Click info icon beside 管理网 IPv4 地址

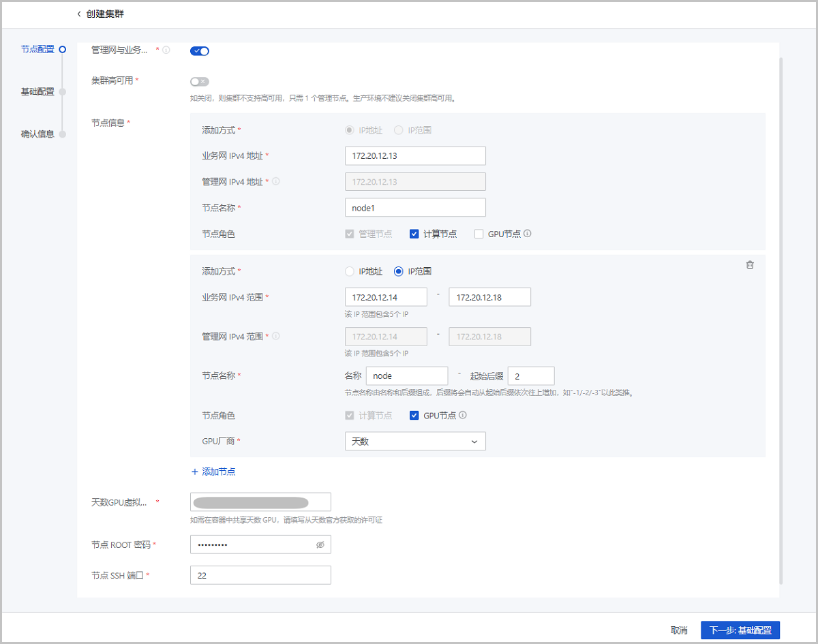276,181
